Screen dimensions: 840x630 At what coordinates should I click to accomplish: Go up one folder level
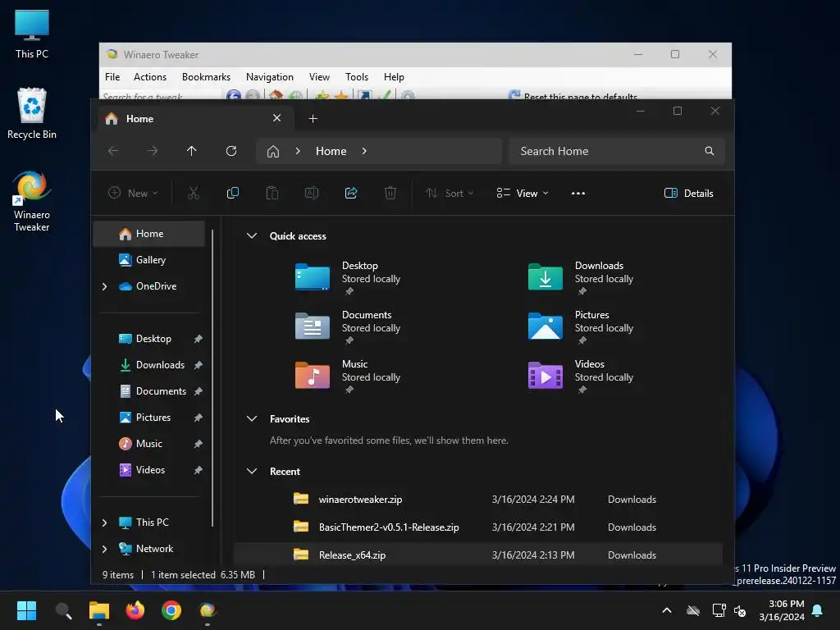coord(192,151)
